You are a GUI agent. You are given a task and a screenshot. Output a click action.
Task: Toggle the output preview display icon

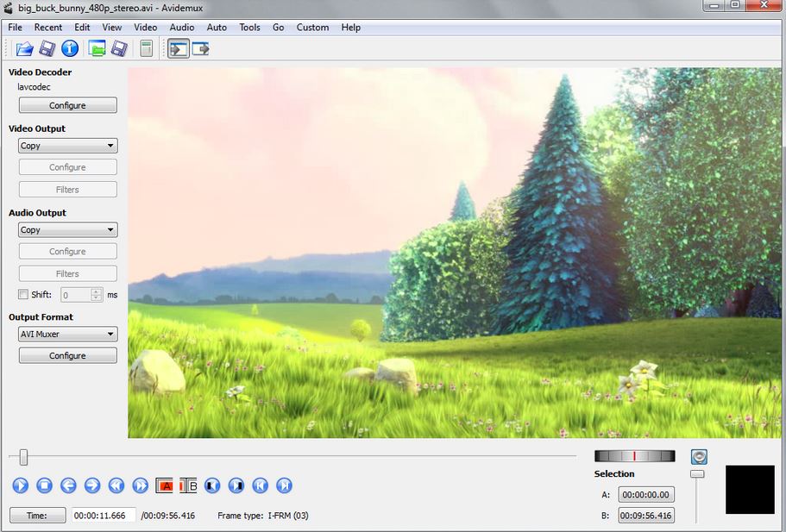(x=200, y=48)
